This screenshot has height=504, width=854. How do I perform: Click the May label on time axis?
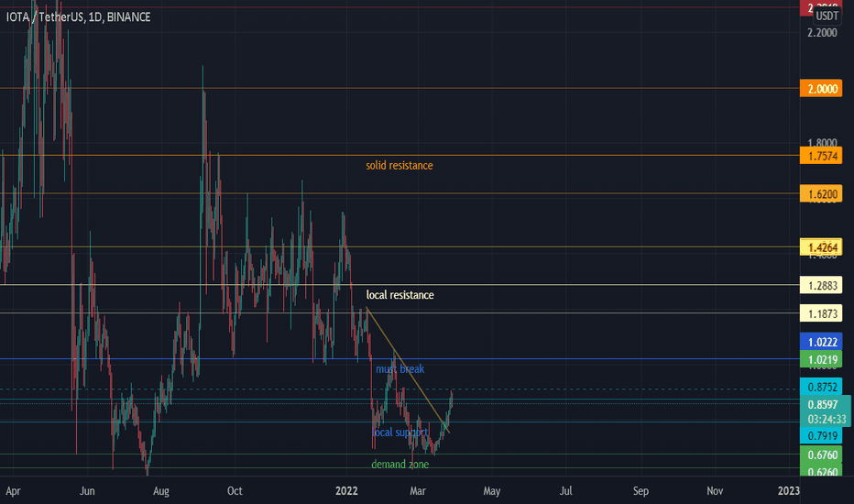(x=491, y=491)
